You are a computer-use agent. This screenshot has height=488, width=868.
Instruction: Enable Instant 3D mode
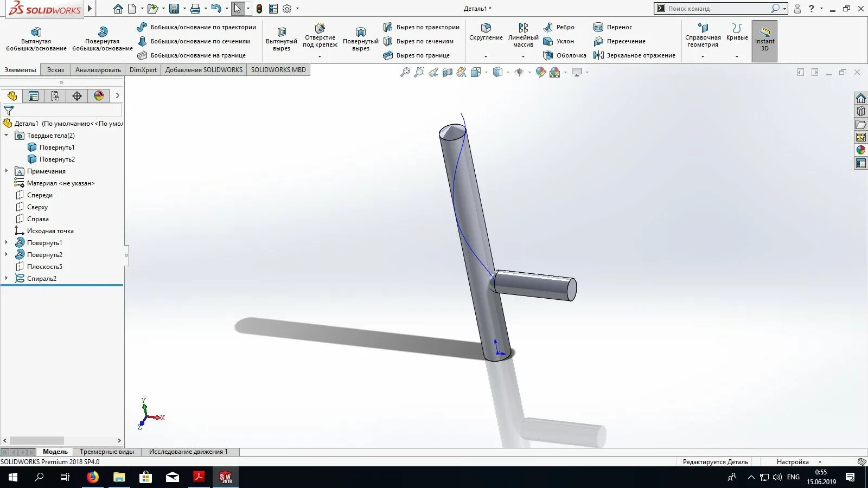point(764,40)
